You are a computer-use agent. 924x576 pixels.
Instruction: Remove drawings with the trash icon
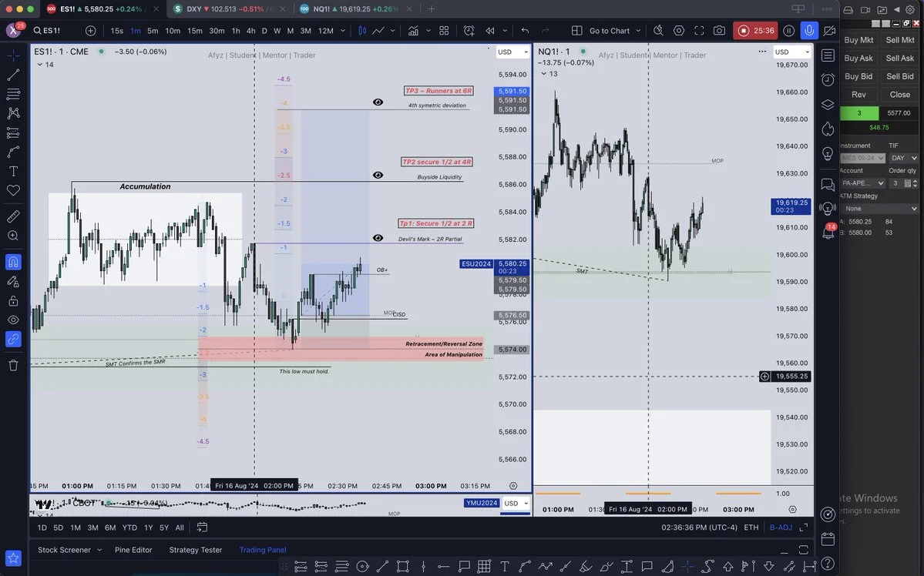click(13, 365)
